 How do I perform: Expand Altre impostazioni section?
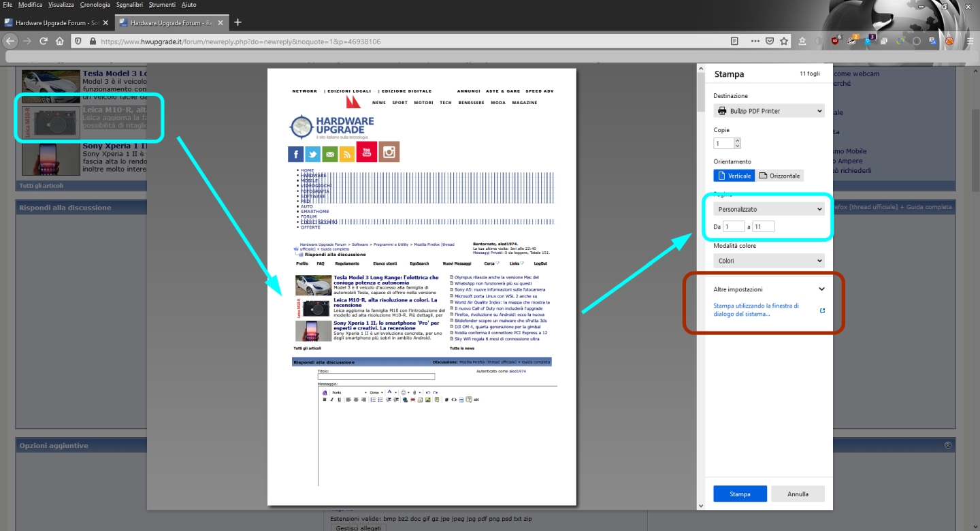point(769,289)
